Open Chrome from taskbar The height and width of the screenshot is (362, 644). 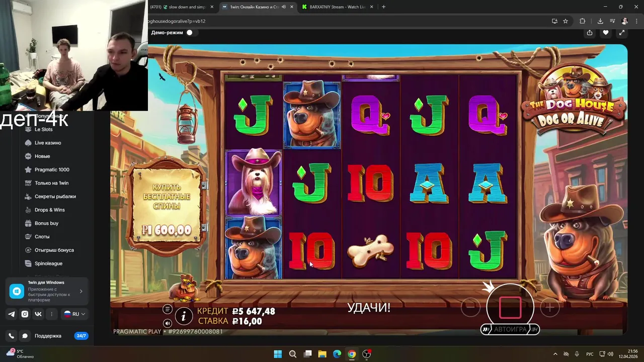(352, 354)
